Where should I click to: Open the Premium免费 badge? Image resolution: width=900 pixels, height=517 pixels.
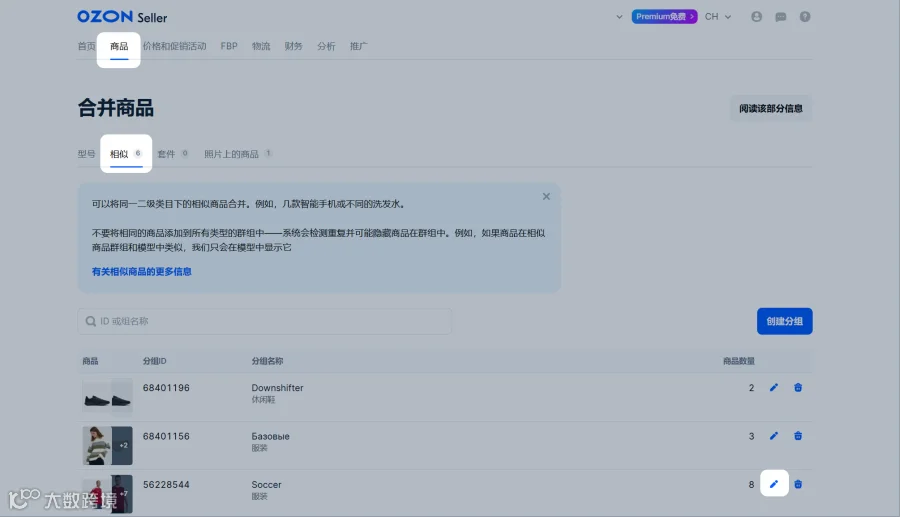point(664,17)
